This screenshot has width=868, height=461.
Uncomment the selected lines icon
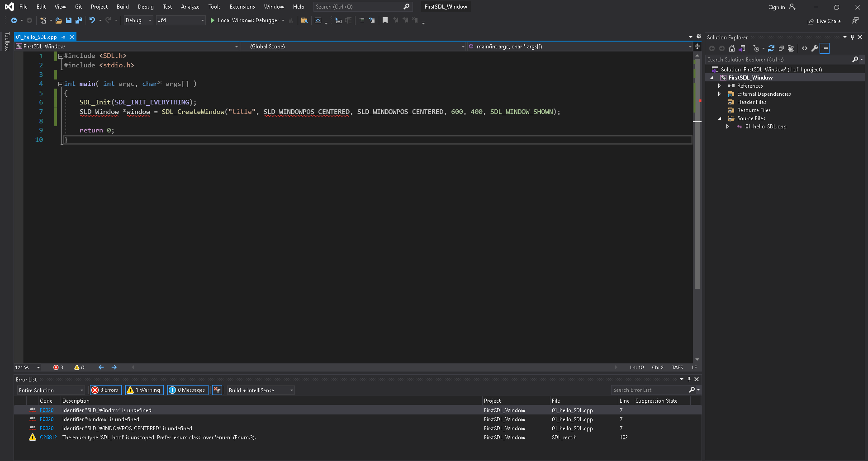pyautogui.click(x=372, y=20)
